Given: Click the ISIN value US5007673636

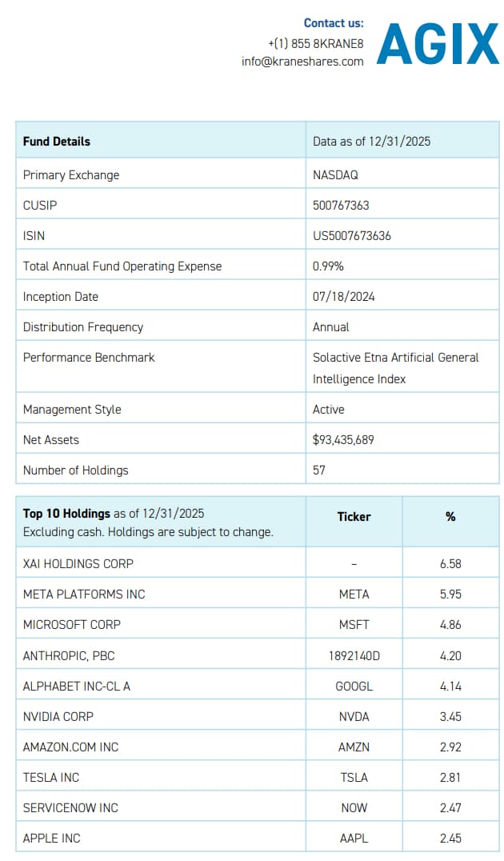Looking at the screenshot, I should (351, 235).
